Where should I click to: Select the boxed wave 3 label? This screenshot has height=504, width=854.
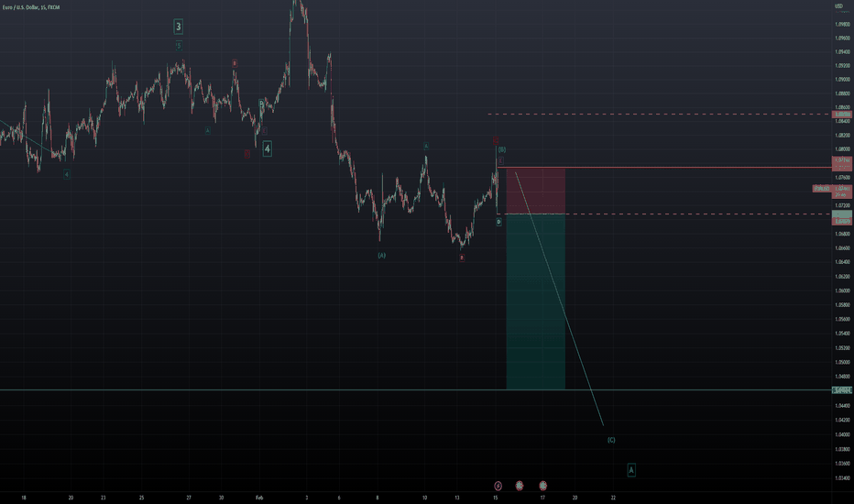pos(178,27)
